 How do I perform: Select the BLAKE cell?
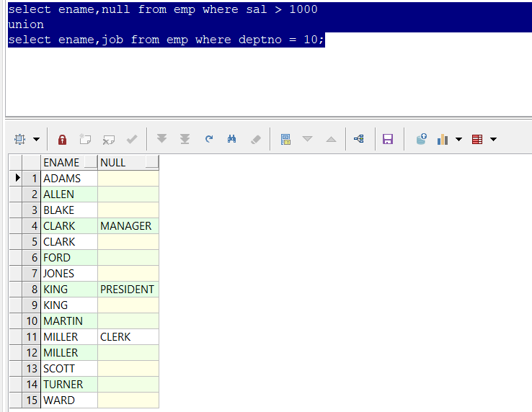[69, 210]
